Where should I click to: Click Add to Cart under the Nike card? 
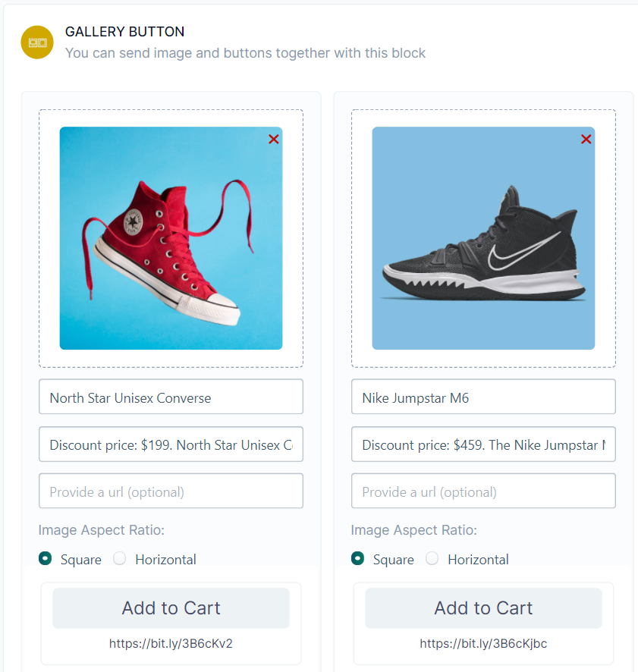tap(484, 608)
